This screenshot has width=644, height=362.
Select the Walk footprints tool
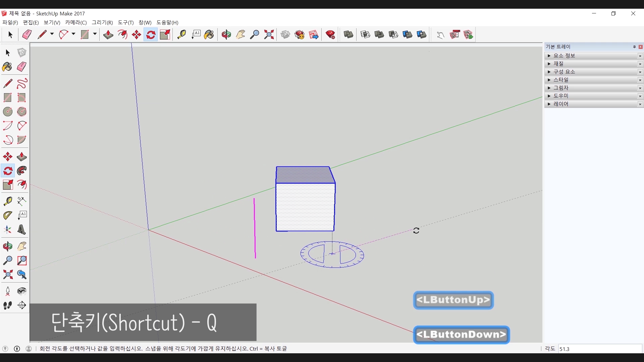point(7,305)
